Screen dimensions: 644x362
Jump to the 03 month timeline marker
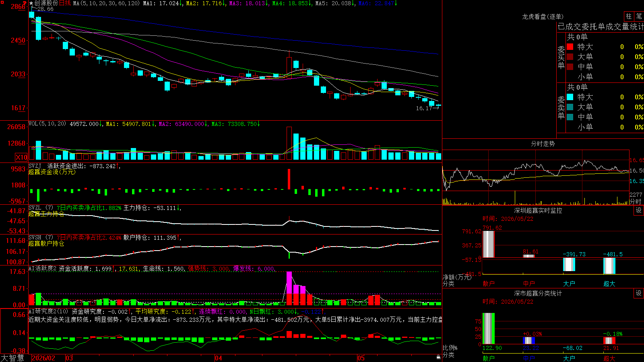[69, 358]
